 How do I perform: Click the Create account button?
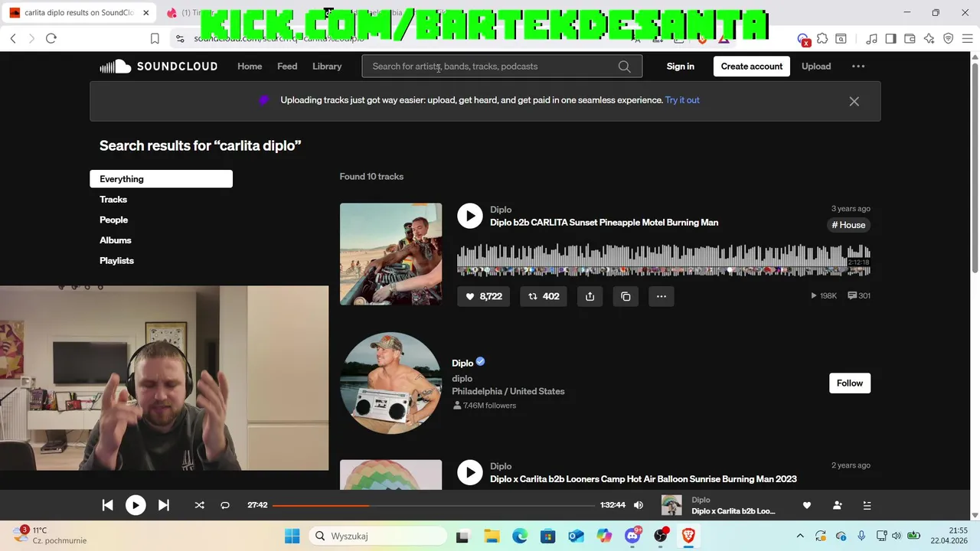pos(752,67)
